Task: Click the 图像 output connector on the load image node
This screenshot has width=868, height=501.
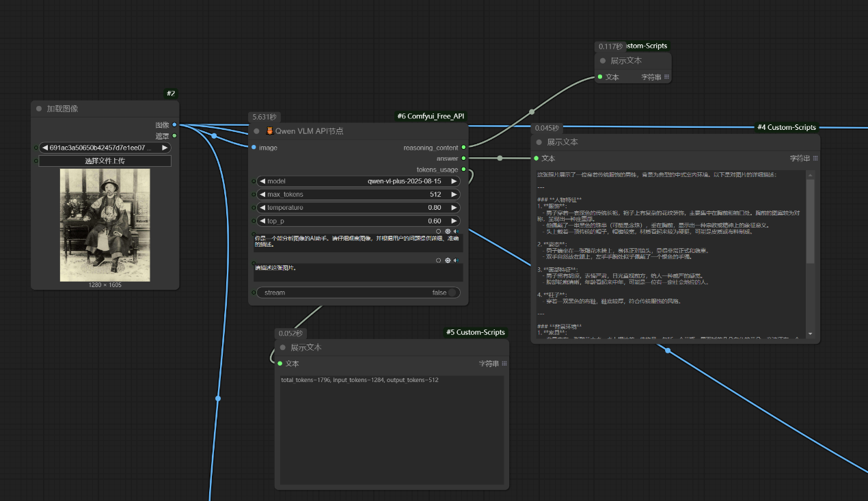Action: [174, 125]
